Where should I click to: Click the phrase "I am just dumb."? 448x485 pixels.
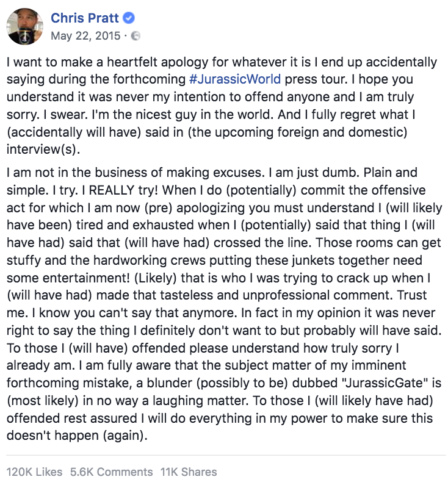point(314,173)
